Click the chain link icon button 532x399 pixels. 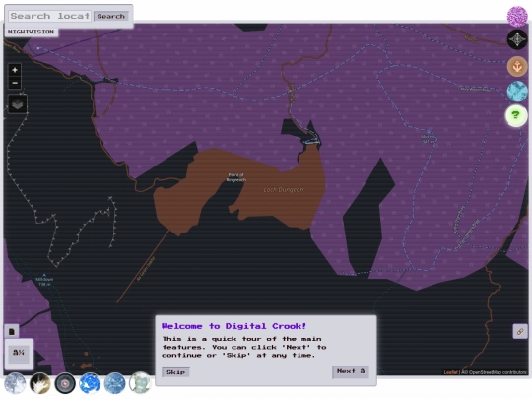[x=520, y=331]
